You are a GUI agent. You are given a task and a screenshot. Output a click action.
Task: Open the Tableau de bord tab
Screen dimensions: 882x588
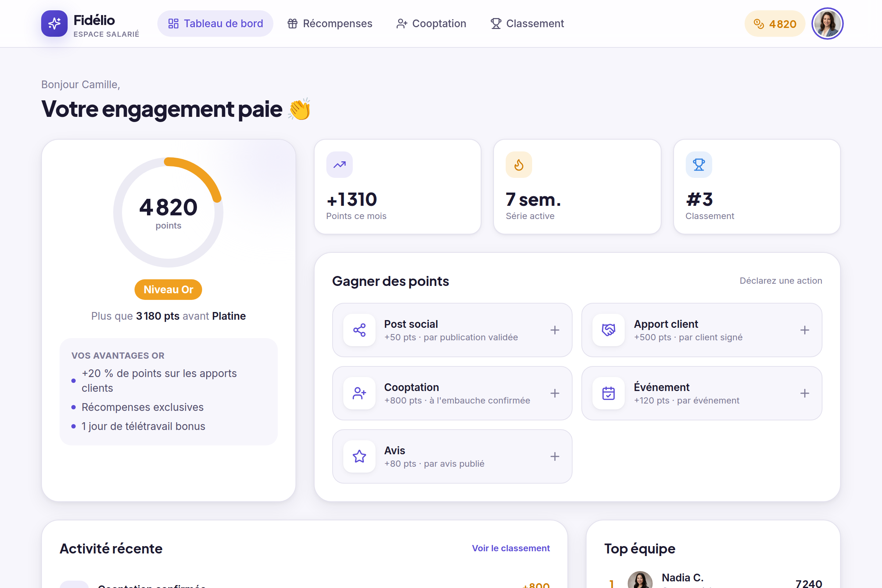pyautogui.click(x=215, y=24)
